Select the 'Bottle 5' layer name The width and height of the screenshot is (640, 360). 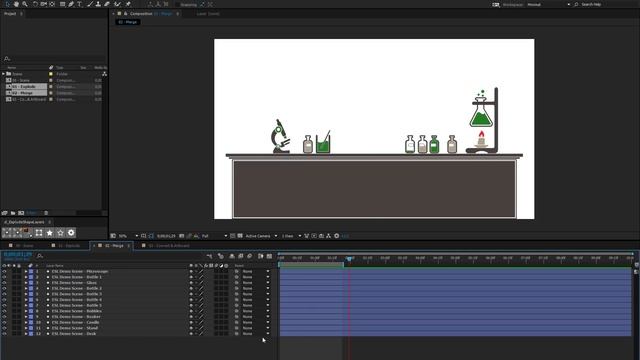(x=77, y=305)
